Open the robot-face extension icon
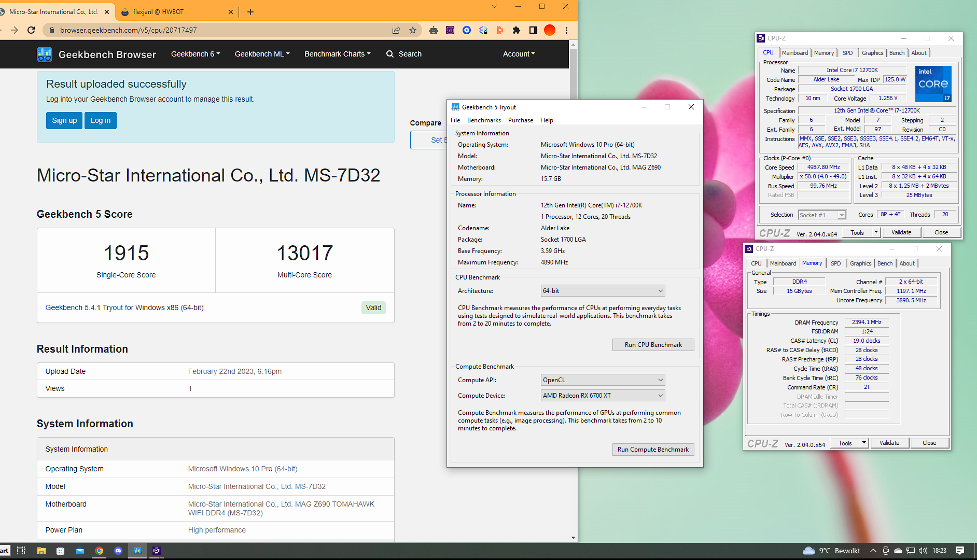The image size is (977, 560). (x=434, y=30)
